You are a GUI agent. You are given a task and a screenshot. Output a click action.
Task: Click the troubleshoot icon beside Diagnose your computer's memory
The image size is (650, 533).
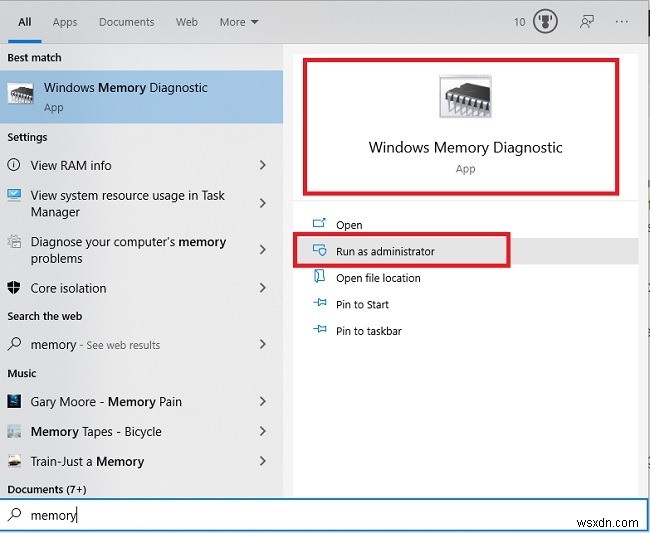[x=14, y=242]
